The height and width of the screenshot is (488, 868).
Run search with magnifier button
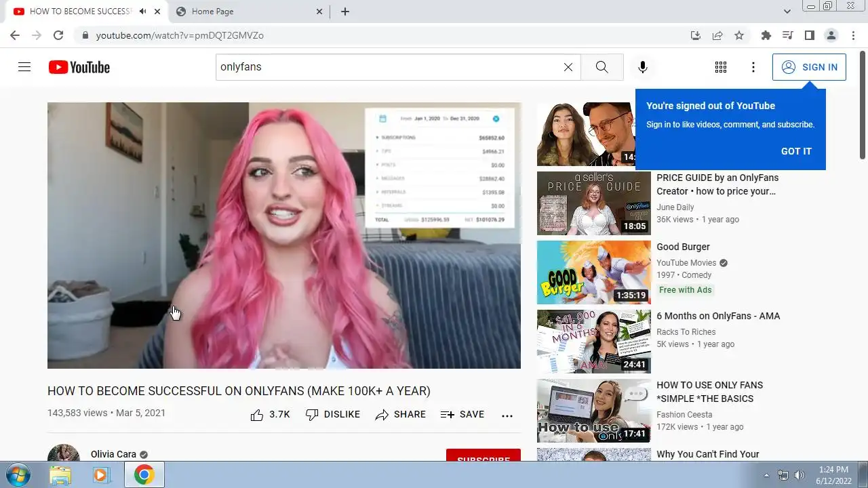pos(601,67)
